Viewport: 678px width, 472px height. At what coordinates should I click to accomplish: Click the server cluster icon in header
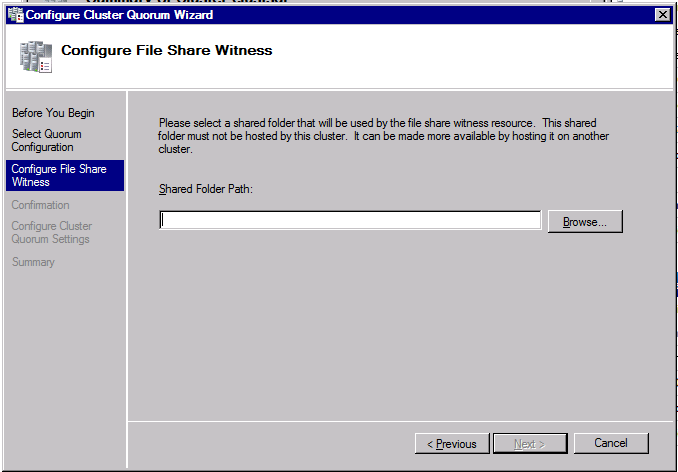click(36, 57)
